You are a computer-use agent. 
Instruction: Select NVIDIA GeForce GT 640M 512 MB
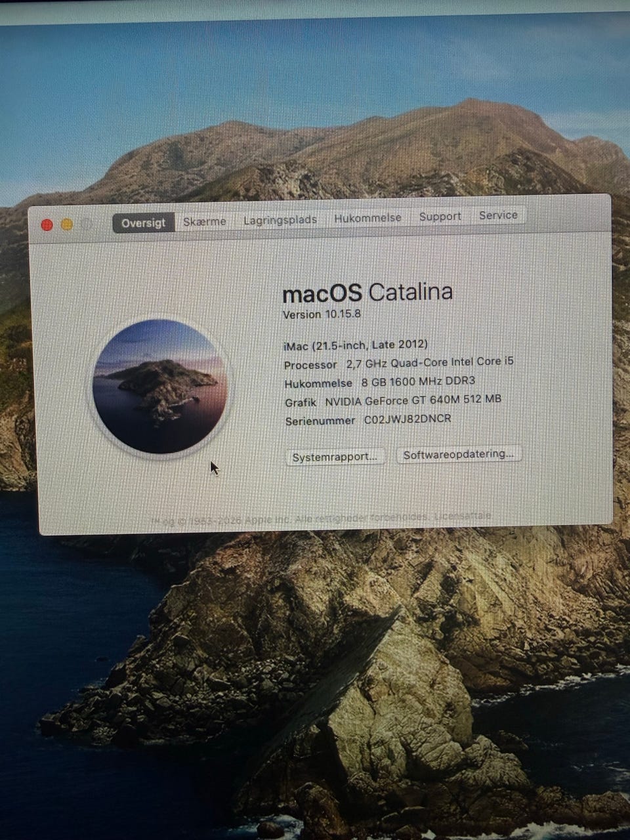[x=413, y=400]
